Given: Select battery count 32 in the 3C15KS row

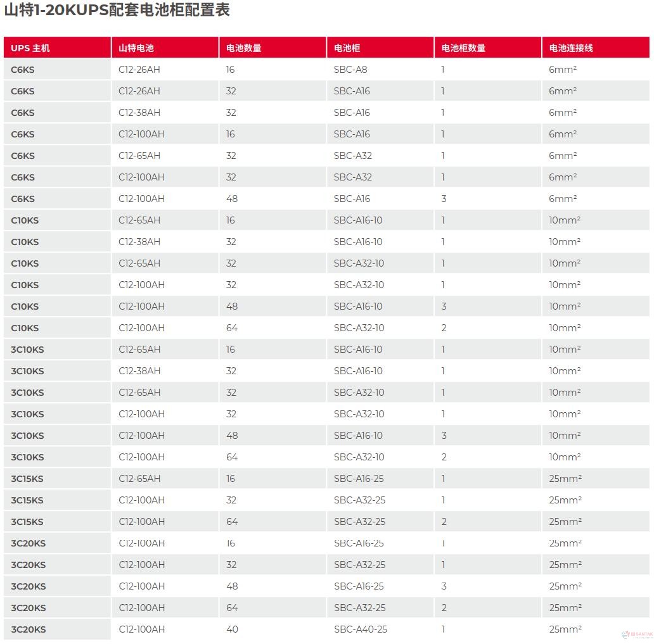Looking at the screenshot, I should point(231,500).
